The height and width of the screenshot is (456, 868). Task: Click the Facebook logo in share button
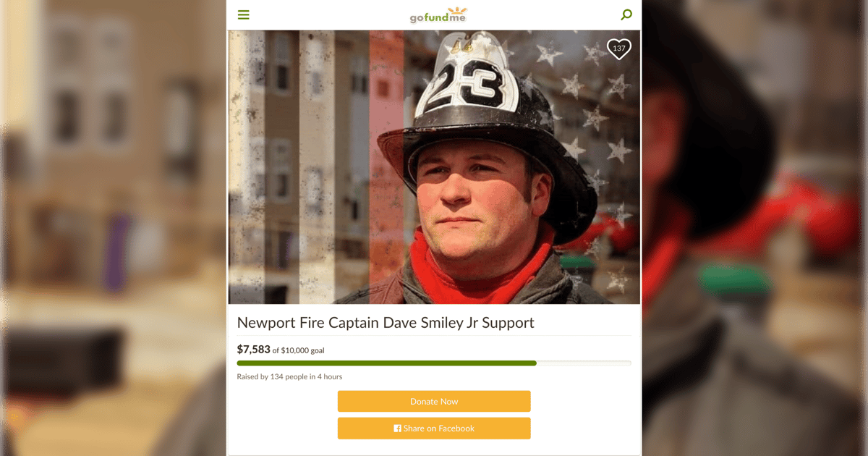pyautogui.click(x=397, y=428)
